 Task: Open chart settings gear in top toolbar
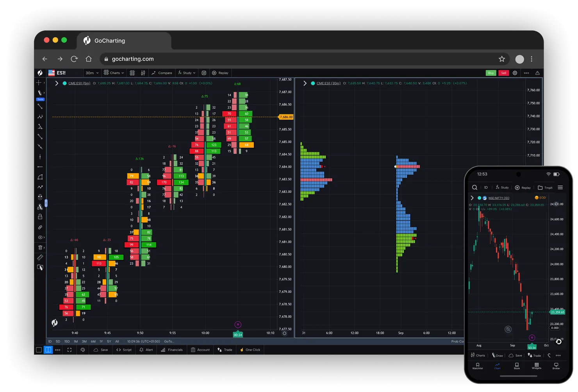(x=515, y=73)
